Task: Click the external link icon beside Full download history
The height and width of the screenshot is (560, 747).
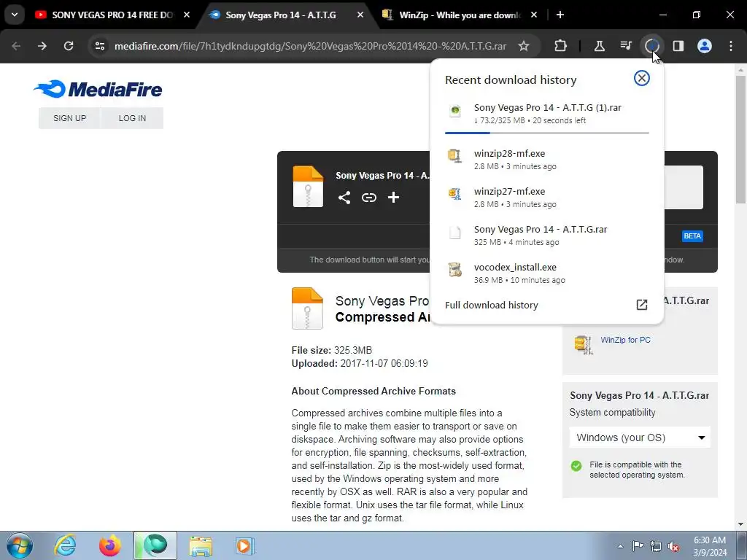Action: [x=642, y=305]
